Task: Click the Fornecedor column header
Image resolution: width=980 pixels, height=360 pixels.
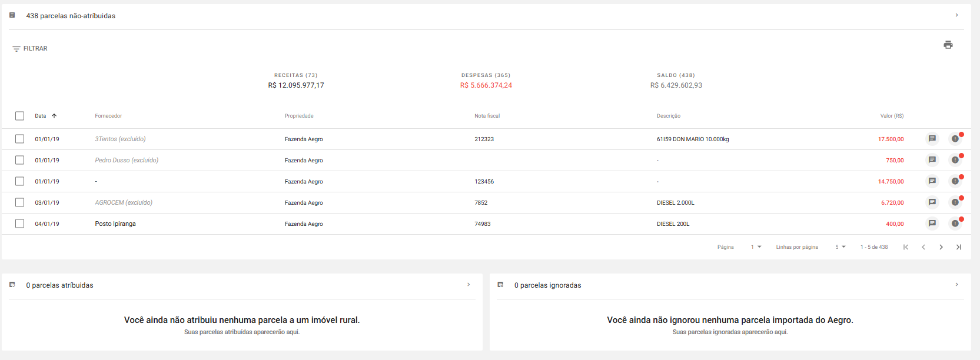Action: [108, 116]
